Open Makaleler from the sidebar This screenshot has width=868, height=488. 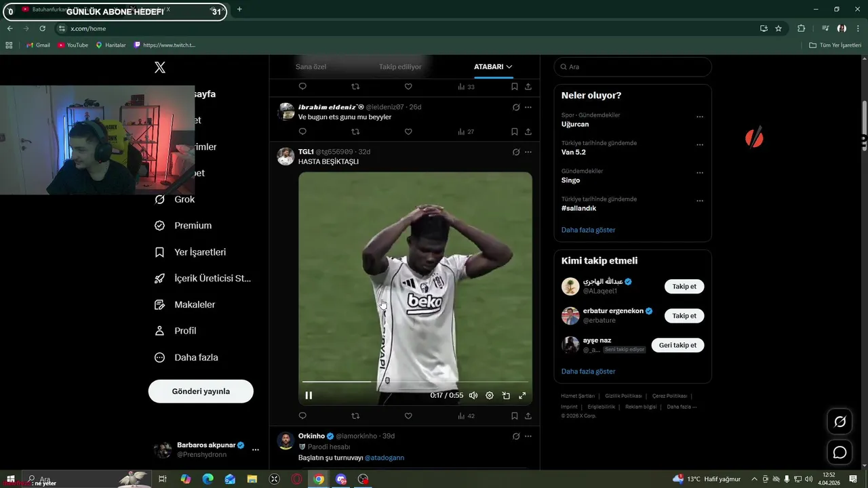point(184,305)
